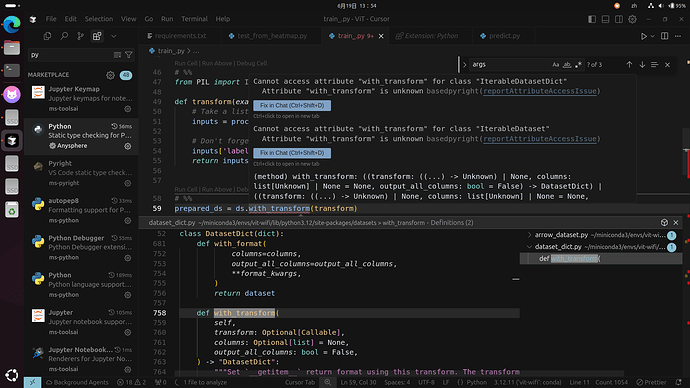Open the Selection menu
The image size is (690, 388).
point(99,19)
